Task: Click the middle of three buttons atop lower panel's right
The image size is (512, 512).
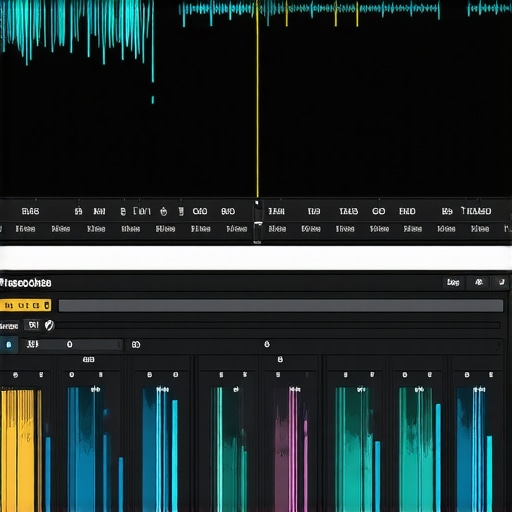Action: [x=479, y=282]
